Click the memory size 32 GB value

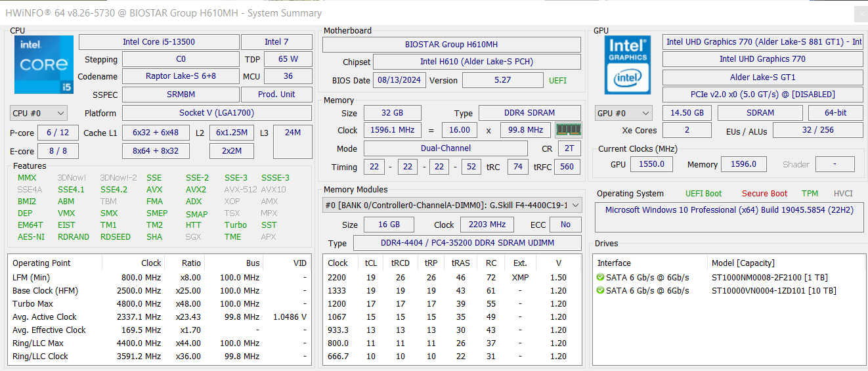393,113
